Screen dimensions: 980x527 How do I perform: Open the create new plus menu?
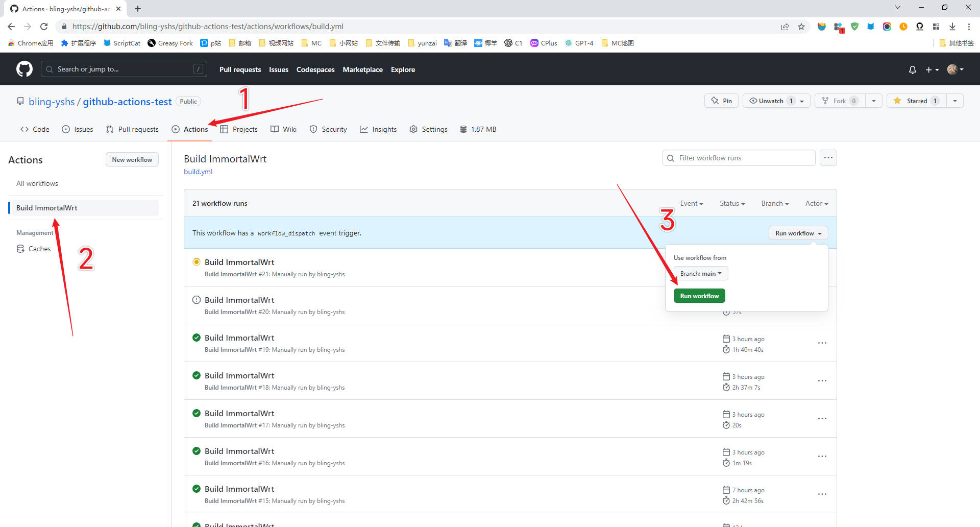pyautogui.click(x=932, y=69)
